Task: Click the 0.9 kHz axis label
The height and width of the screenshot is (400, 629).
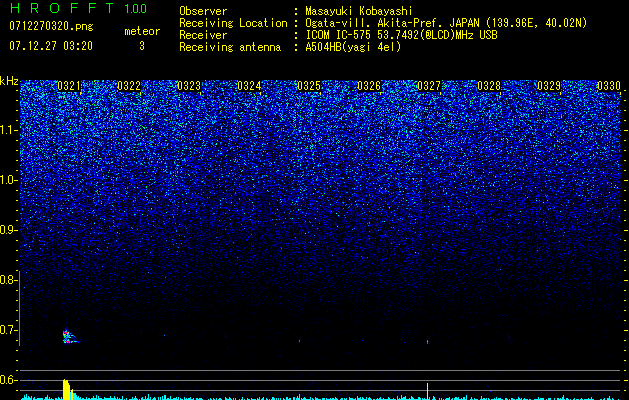Action: tap(8, 230)
